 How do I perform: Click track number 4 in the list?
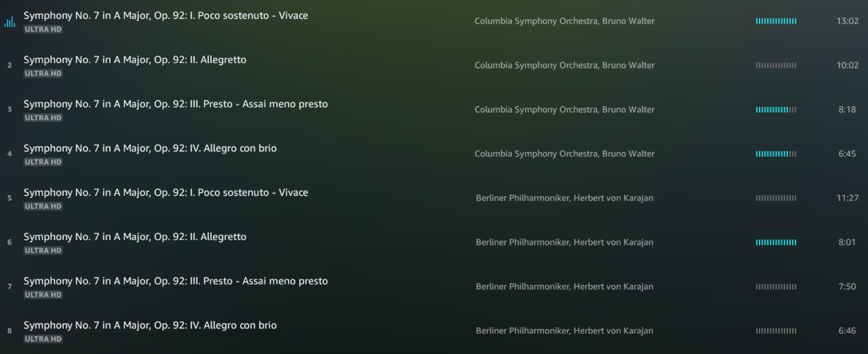(9, 154)
